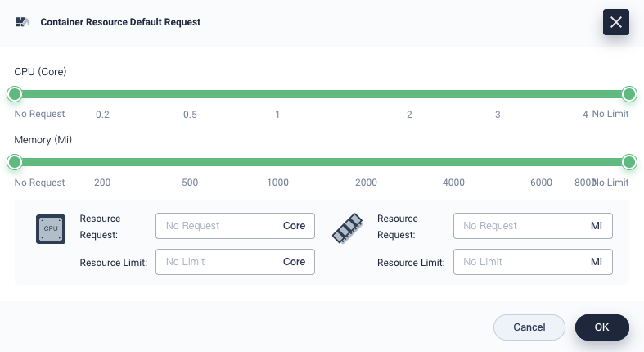Click the CPU chip icon
This screenshot has height=352, width=644.
51,228
